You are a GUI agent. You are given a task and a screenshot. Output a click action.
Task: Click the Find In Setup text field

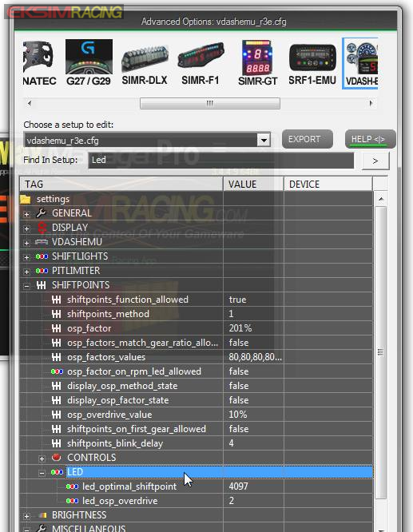click(x=221, y=161)
